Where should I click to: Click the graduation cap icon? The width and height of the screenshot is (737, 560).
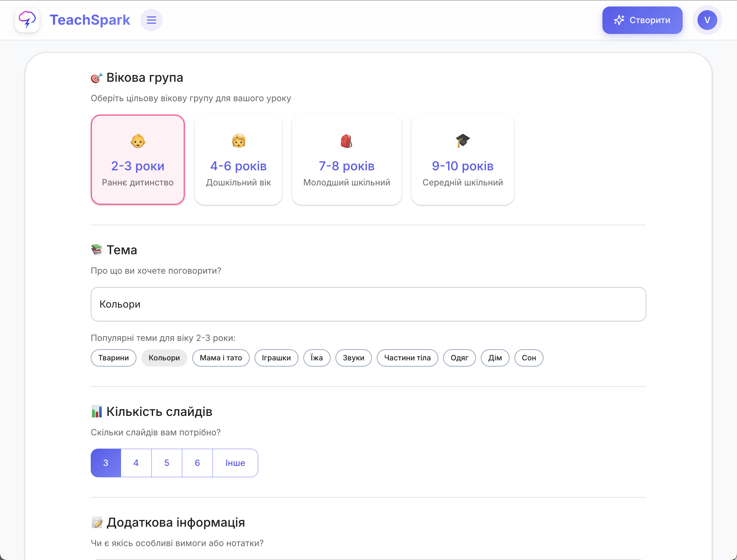[x=462, y=140]
